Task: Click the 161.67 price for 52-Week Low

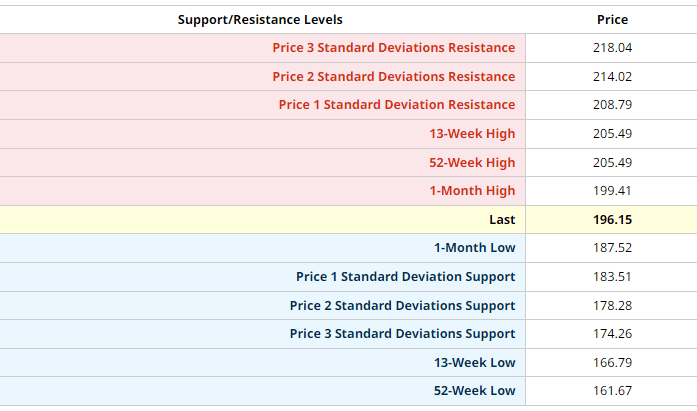Action: click(x=612, y=391)
